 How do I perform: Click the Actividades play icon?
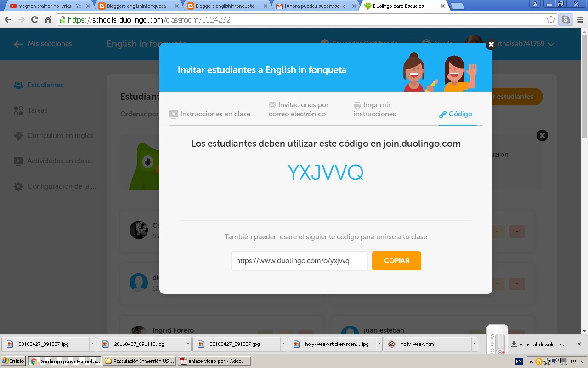click(x=18, y=161)
